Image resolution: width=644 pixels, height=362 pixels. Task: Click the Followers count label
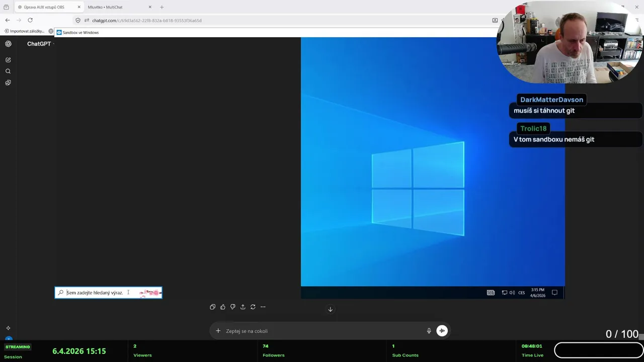[274, 355]
